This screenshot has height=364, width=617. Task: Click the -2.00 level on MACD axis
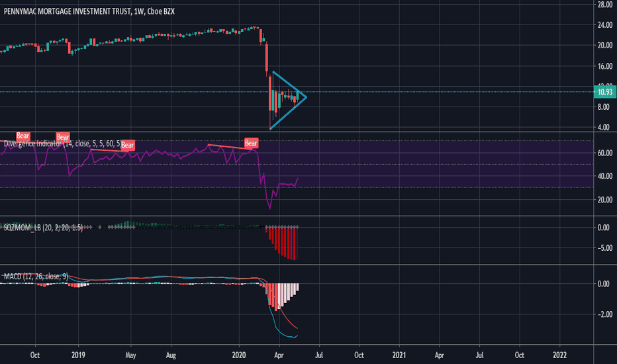(604, 314)
